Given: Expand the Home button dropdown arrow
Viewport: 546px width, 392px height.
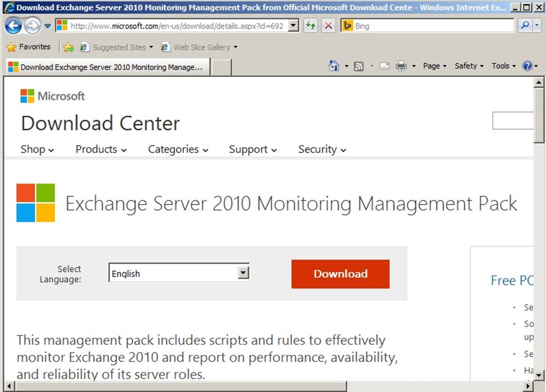Looking at the screenshot, I should click(x=346, y=66).
